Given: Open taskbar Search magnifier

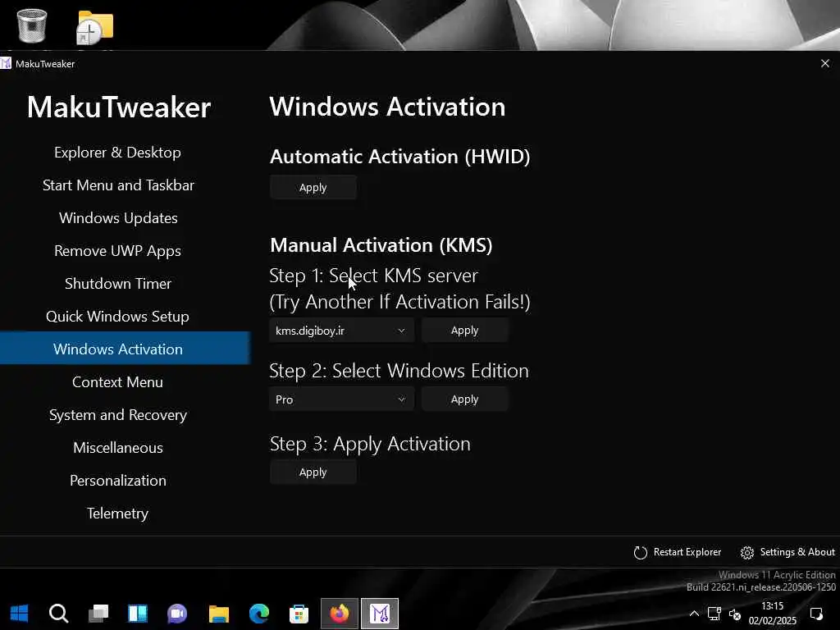Looking at the screenshot, I should (x=58, y=614).
